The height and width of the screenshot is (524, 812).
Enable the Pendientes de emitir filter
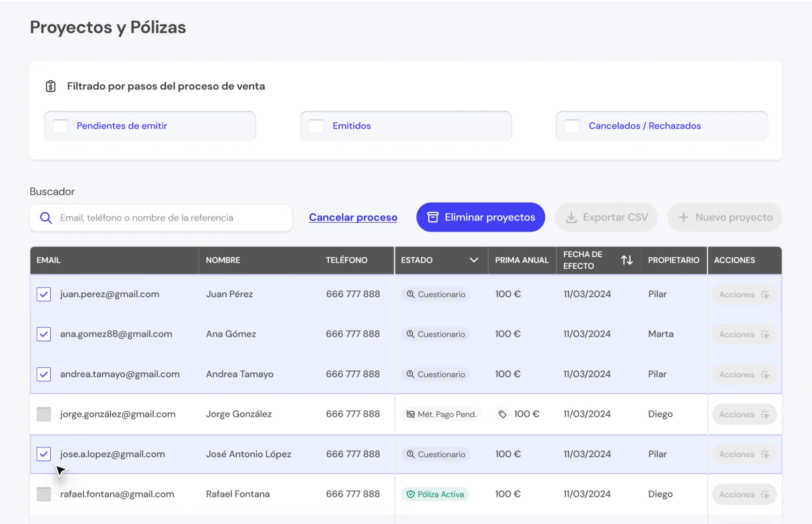tap(60, 126)
